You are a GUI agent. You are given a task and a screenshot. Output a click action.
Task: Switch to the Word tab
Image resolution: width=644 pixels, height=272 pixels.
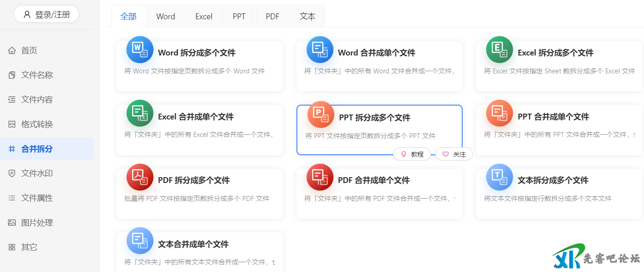(165, 17)
